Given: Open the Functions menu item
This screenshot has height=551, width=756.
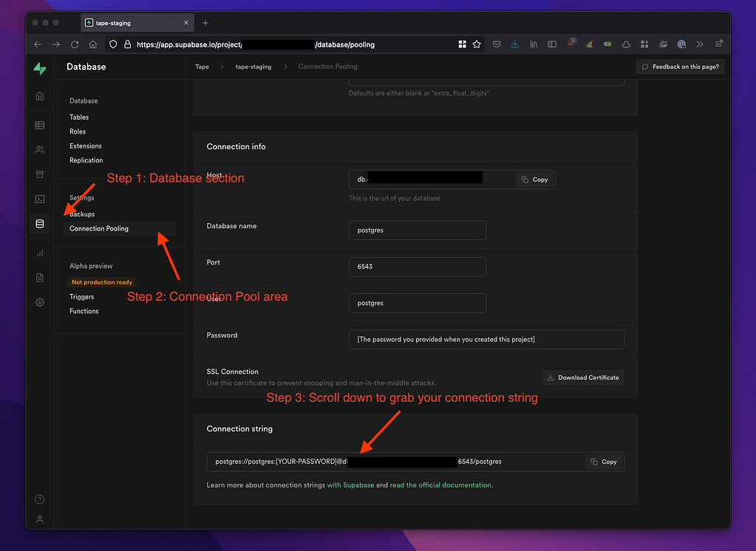Looking at the screenshot, I should (84, 312).
